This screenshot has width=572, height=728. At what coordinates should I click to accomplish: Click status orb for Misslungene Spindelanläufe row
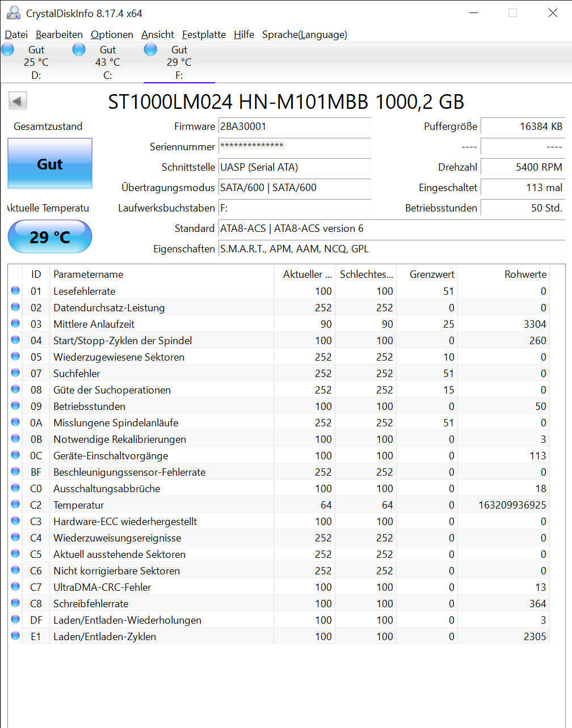pos(15,422)
